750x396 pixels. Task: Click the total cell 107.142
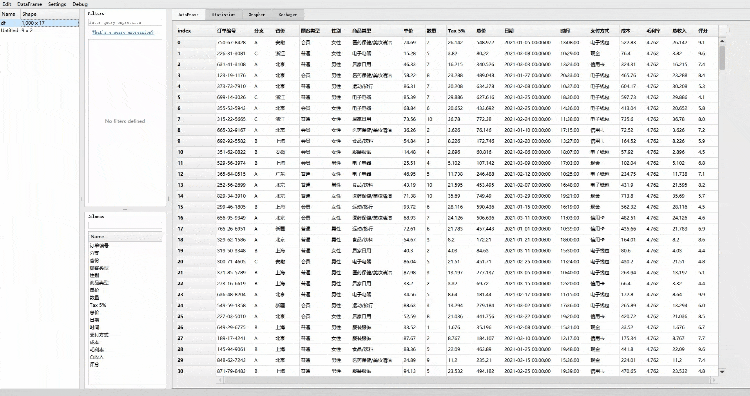488,163
